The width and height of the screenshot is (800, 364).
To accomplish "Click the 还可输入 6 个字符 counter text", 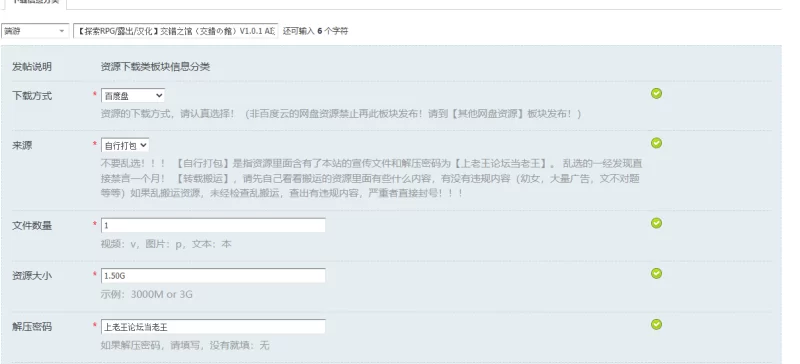I will pos(315,31).
